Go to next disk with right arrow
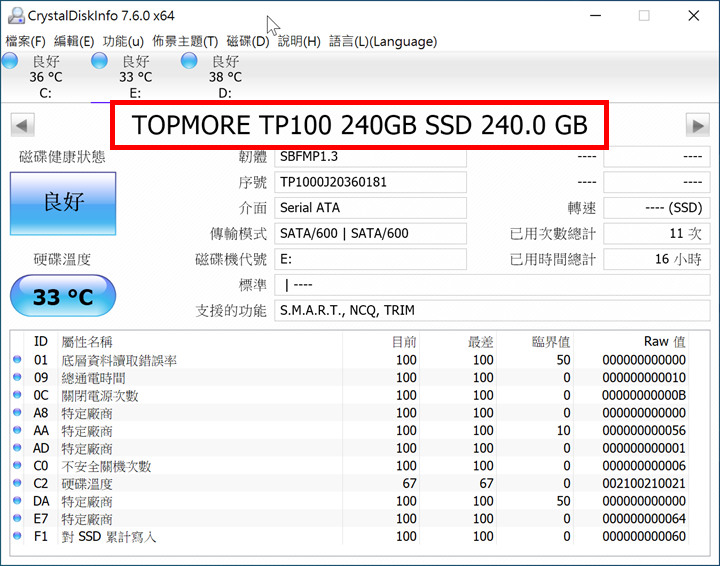 [x=698, y=125]
